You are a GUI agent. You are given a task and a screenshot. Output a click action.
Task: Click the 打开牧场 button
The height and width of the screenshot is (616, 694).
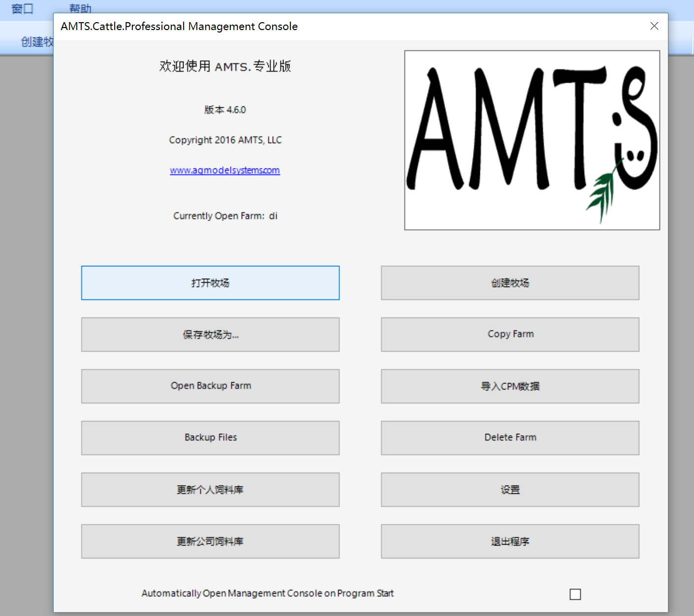(210, 283)
